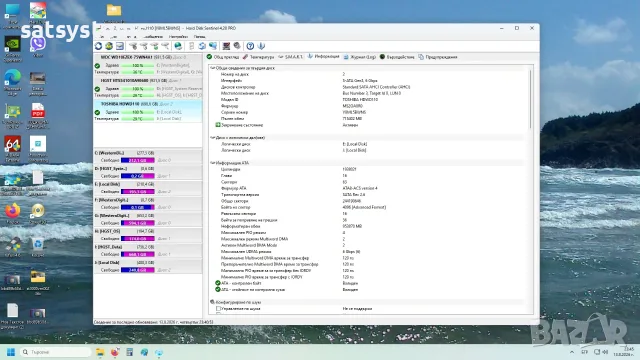Click green check icon on ATA контролен байт row
The height and width of the screenshot is (360, 640).
click(x=218, y=283)
